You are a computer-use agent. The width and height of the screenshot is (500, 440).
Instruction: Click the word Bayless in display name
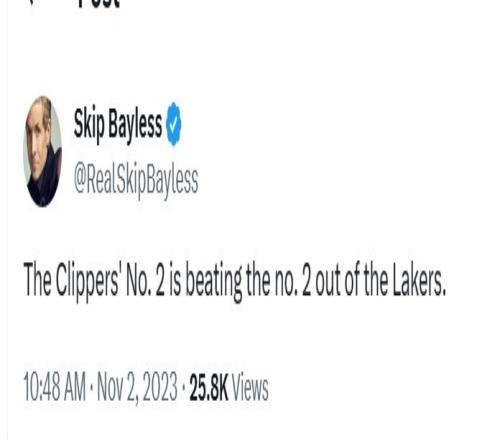(x=135, y=125)
